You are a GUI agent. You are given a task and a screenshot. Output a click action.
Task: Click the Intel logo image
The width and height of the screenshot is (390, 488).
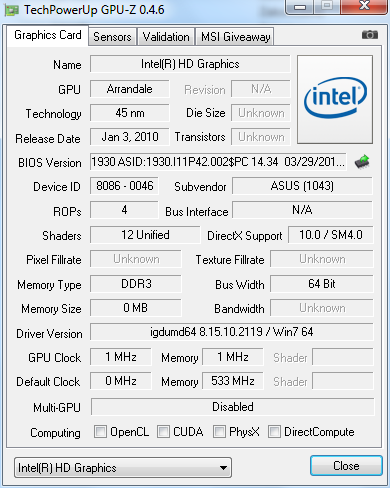pyautogui.click(x=335, y=100)
